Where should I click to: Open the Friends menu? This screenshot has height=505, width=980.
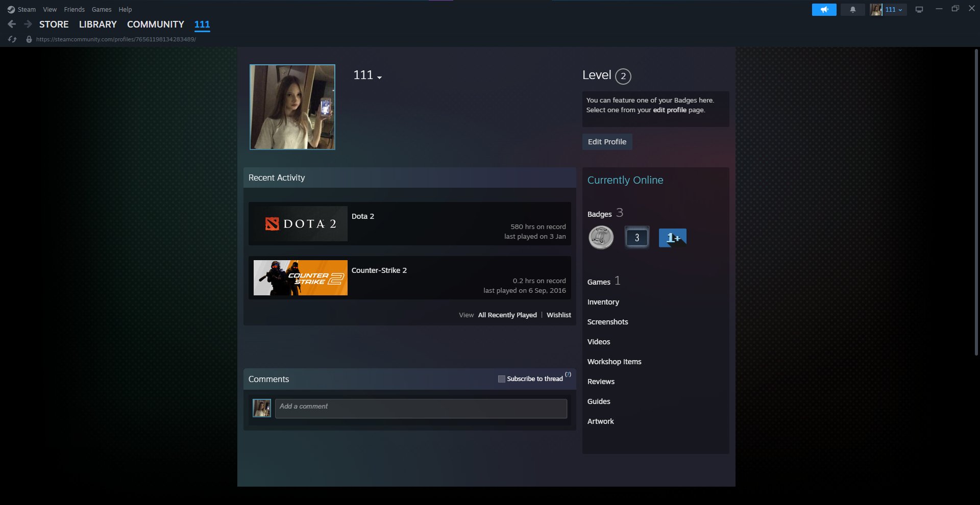pos(75,10)
